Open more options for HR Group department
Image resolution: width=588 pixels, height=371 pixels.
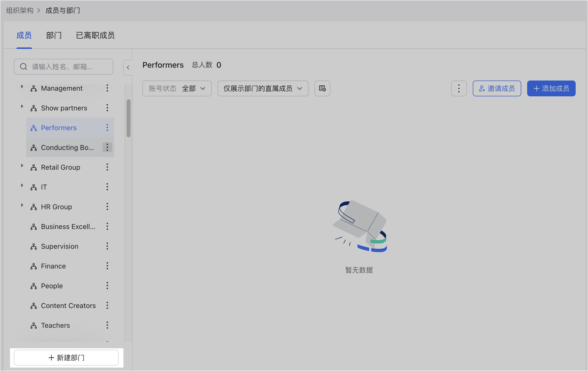[107, 207]
